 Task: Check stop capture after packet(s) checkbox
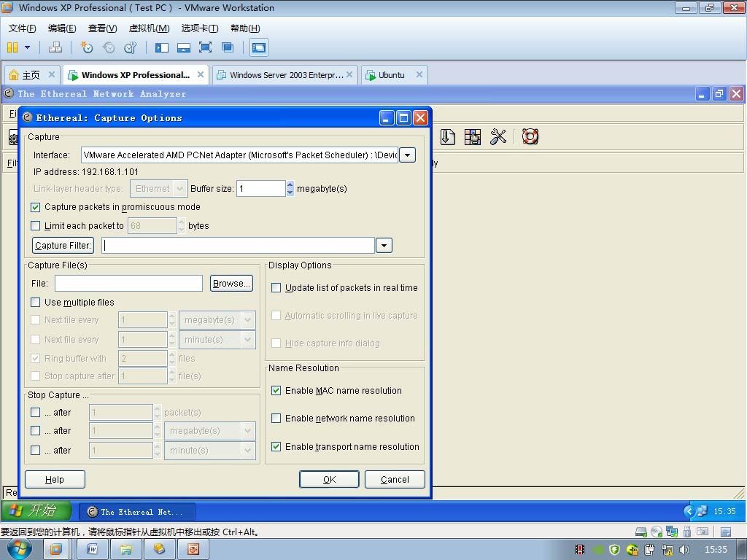tap(35, 413)
